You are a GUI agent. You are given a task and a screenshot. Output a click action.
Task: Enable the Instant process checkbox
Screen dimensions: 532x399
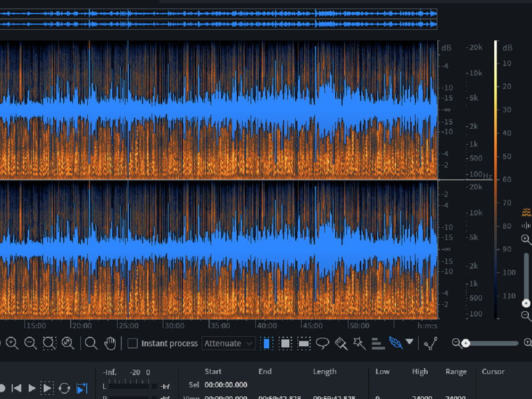pos(132,343)
